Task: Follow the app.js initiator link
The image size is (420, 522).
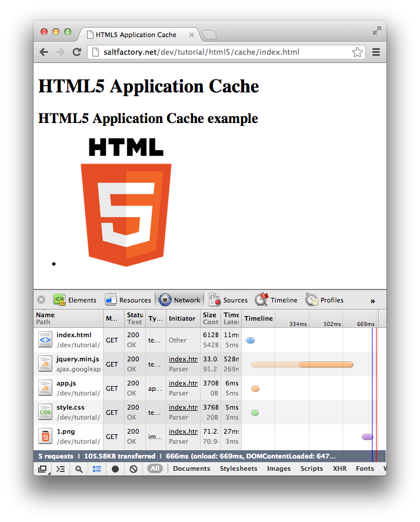Action: point(183,383)
